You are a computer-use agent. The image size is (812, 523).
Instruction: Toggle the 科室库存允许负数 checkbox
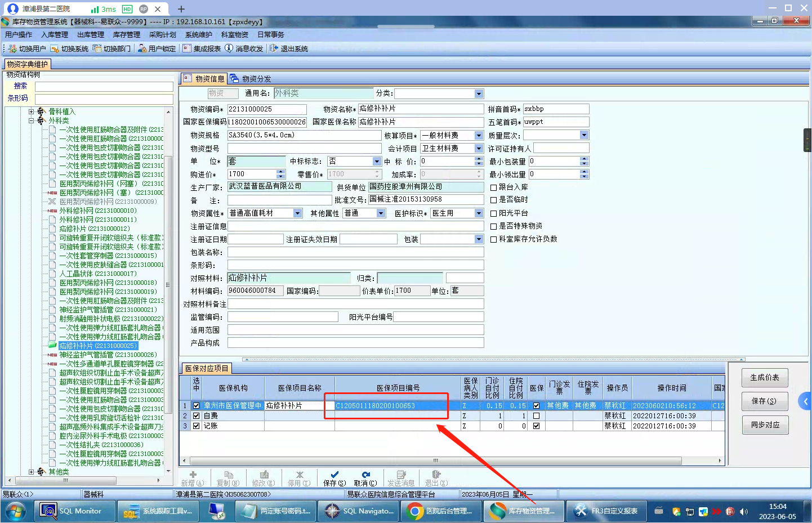coord(493,239)
